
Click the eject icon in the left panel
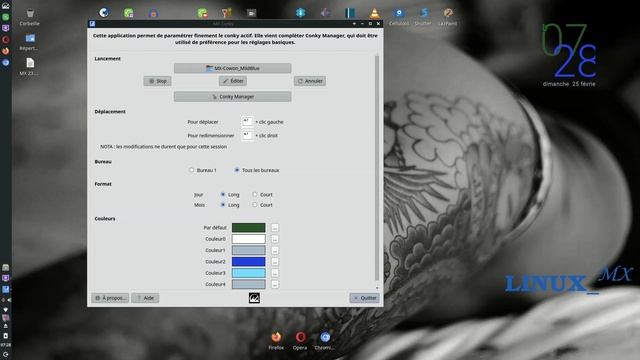pos(5,326)
